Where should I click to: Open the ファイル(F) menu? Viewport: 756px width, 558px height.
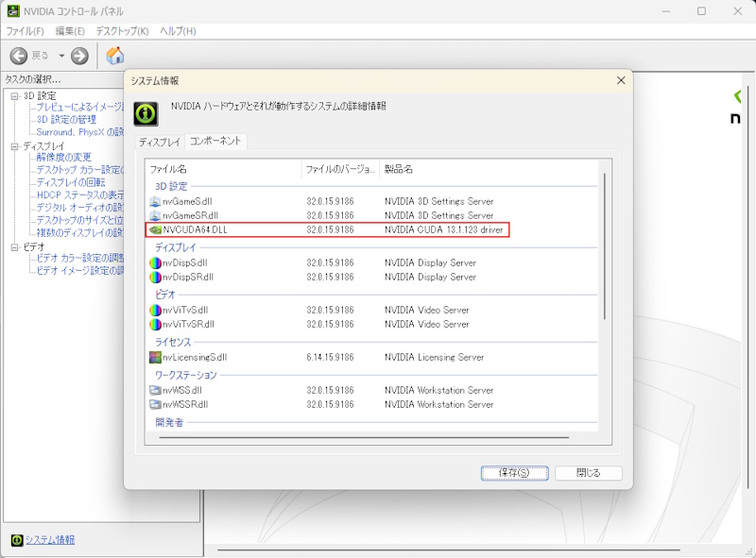pyautogui.click(x=26, y=31)
